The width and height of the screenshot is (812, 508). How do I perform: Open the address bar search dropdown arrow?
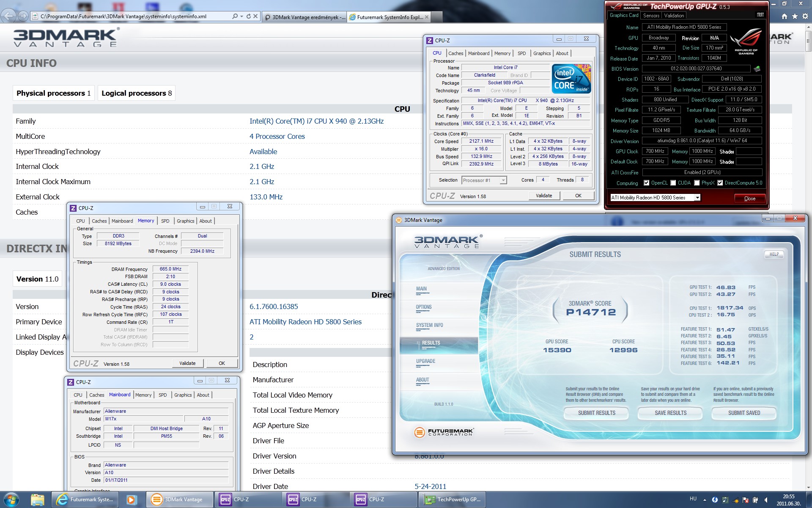(x=241, y=17)
